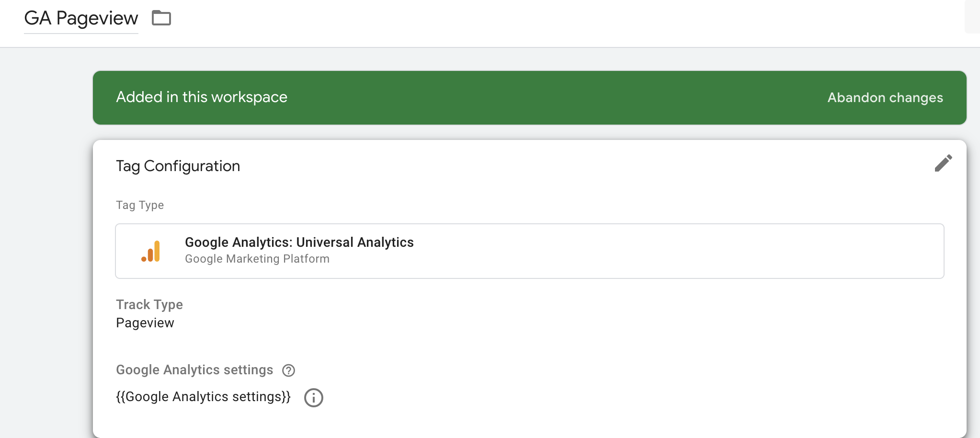Click the Google Marketing Platform subtitle

tap(257, 259)
